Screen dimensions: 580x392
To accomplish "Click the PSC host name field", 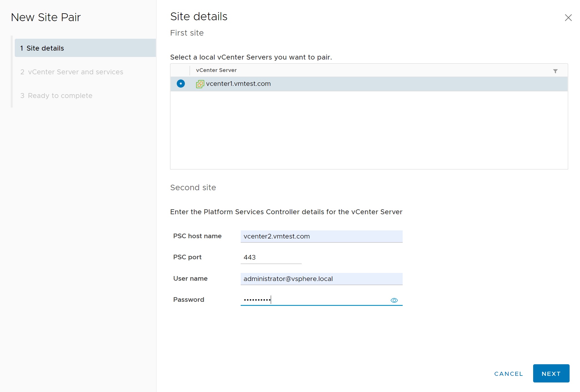I will (x=321, y=236).
